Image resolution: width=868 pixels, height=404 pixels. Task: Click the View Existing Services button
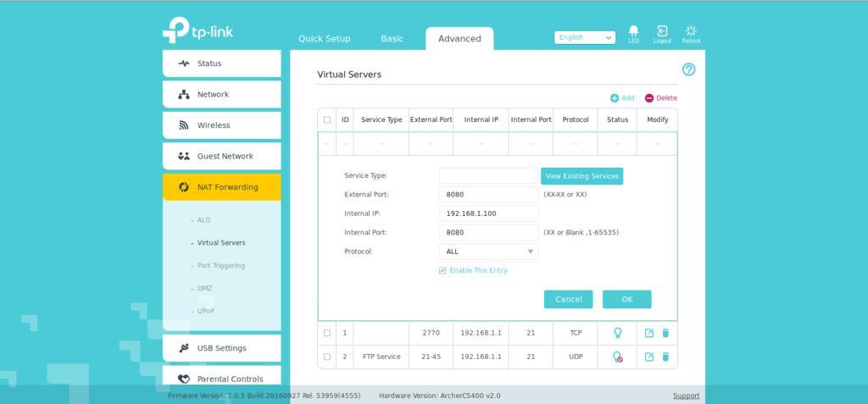point(581,176)
